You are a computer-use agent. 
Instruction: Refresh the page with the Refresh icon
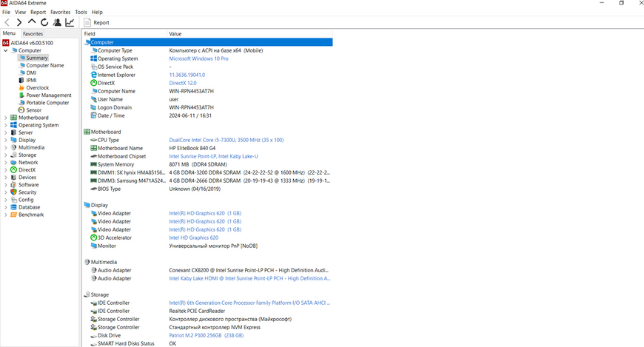[x=44, y=23]
